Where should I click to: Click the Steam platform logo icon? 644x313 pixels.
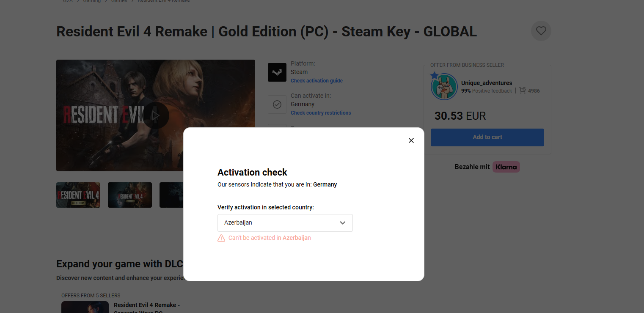pyautogui.click(x=277, y=72)
